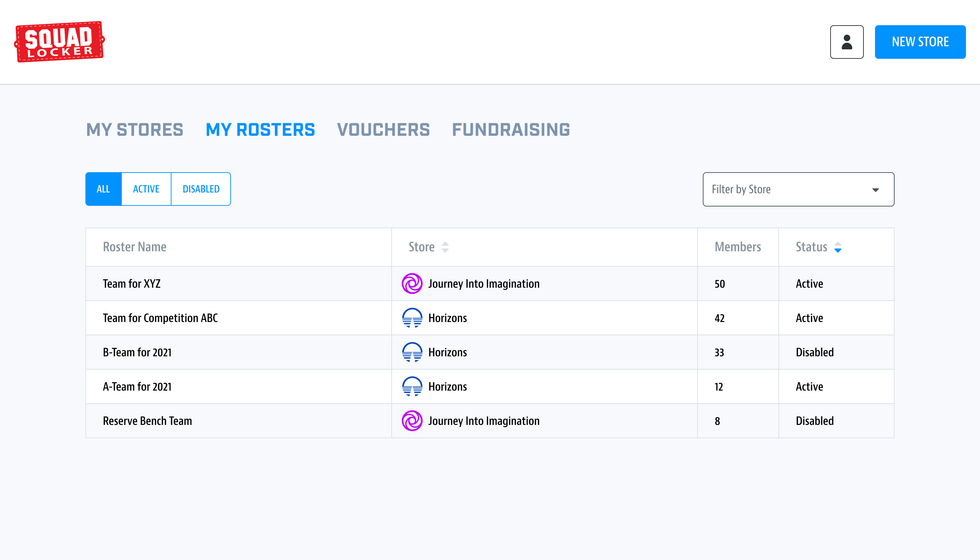The width and height of the screenshot is (980, 560).
Task: Switch to the VOUCHERS tab
Action: coord(383,129)
